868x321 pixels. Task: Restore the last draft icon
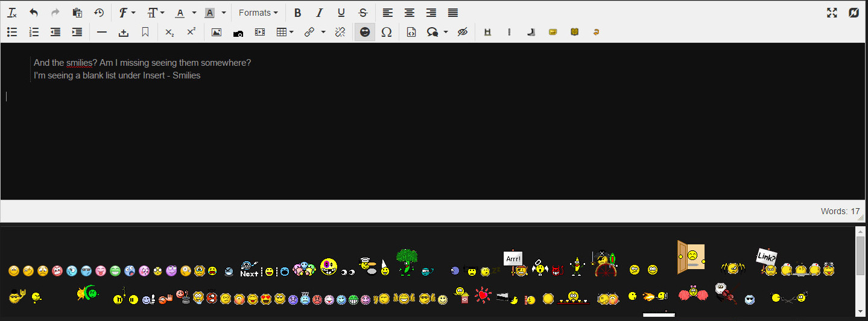pos(99,13)
